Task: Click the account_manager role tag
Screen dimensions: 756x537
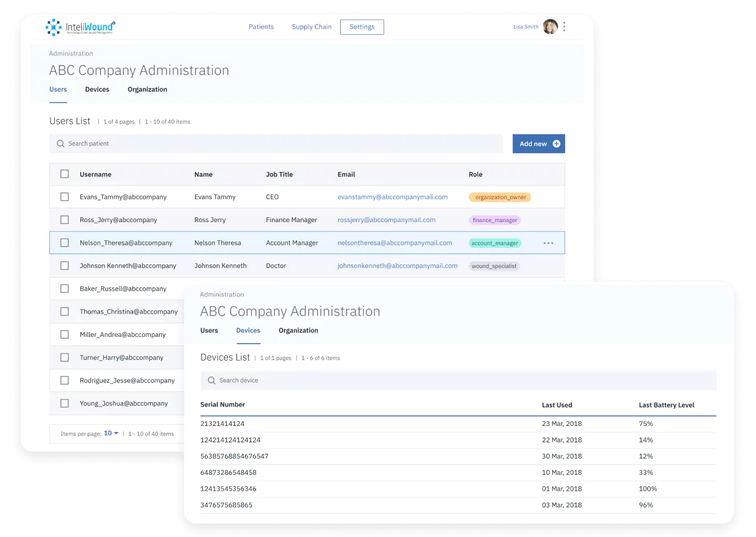Action: (495, 243)
